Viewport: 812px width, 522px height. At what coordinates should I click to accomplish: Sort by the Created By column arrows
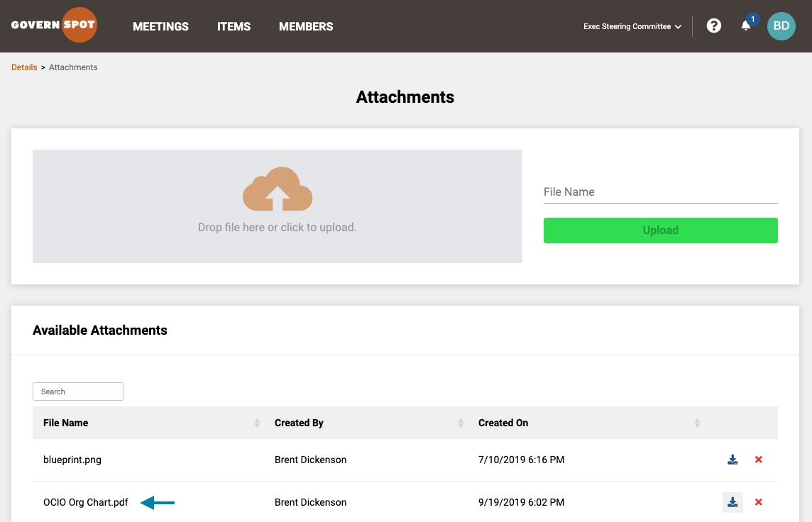point(461,423)
